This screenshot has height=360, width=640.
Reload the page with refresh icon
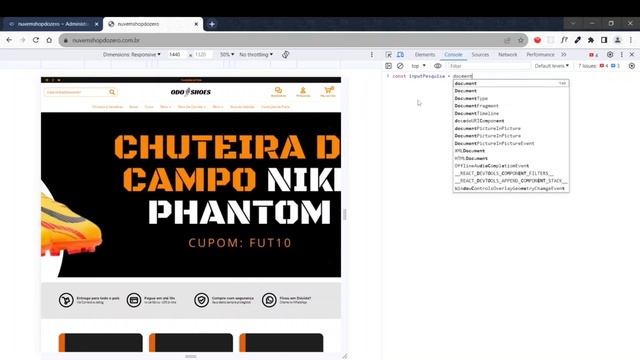[x=36, y=40]
